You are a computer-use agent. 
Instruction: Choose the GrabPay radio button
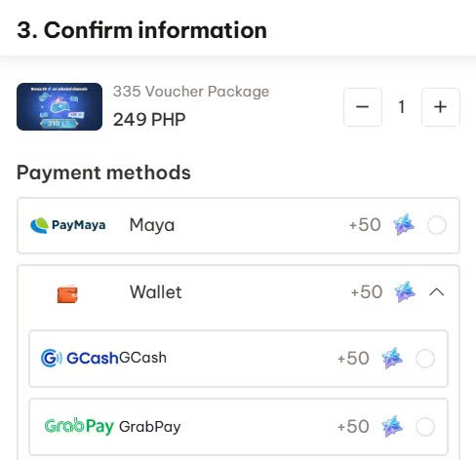point(425,427)
